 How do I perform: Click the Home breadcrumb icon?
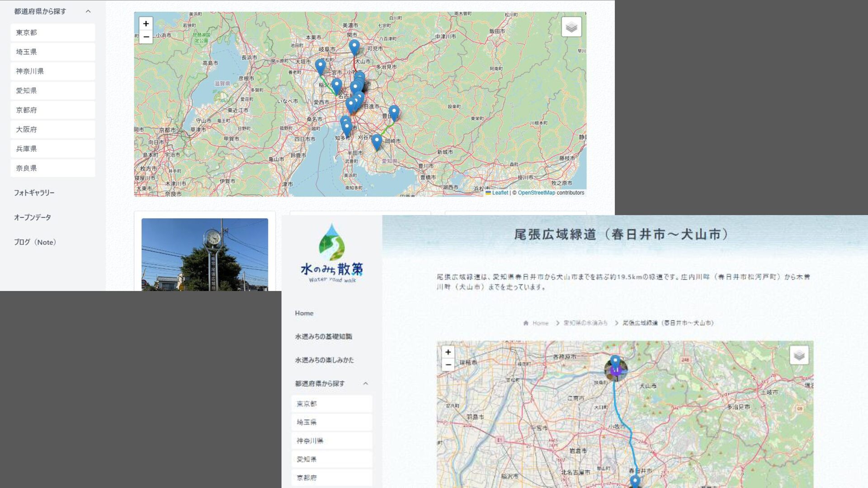point(526,323)
